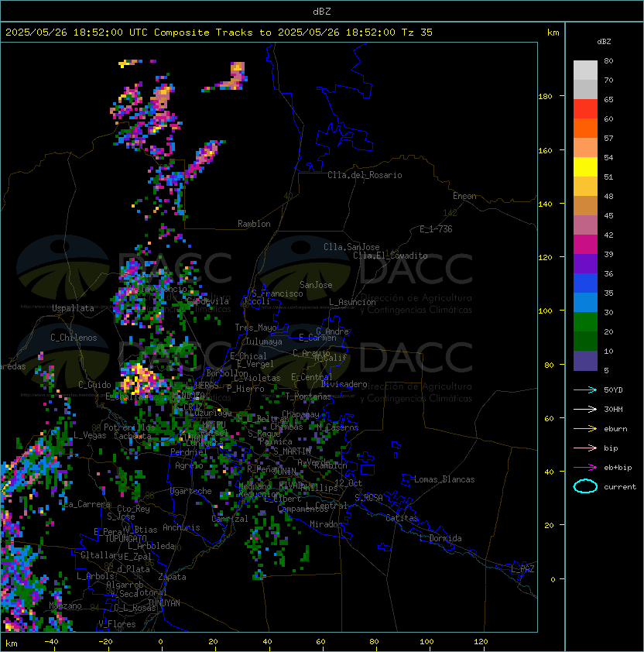Pick the purple 36-39 dBZ color band
Screen dimensions: 644x652
585,264
